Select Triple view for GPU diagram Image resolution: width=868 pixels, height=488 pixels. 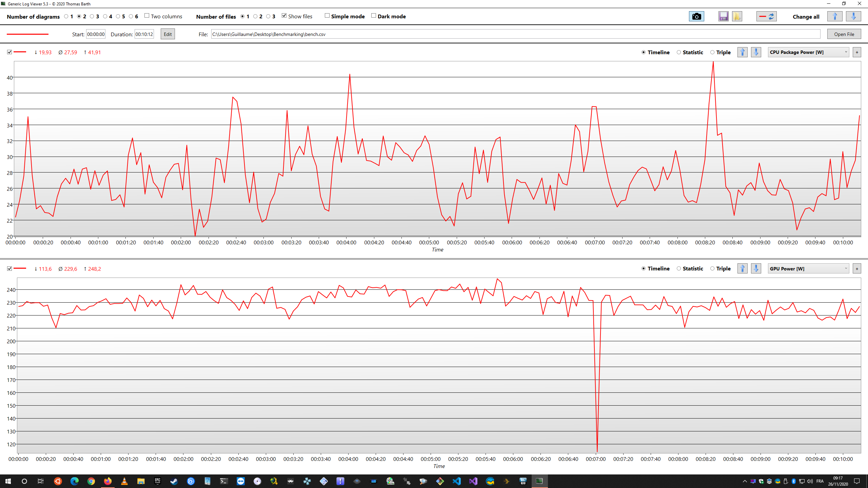click(x=712, y=269)
